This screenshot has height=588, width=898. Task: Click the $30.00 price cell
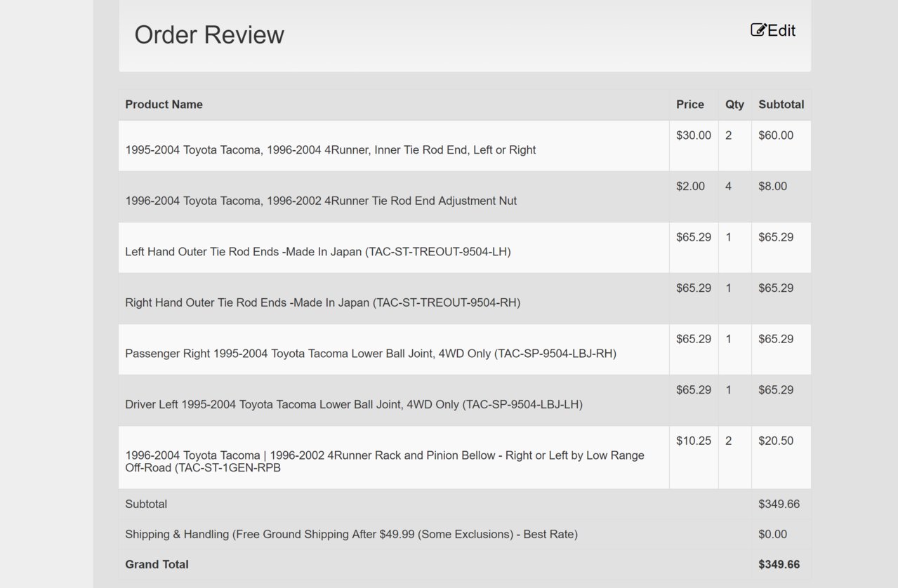[694, 146]
